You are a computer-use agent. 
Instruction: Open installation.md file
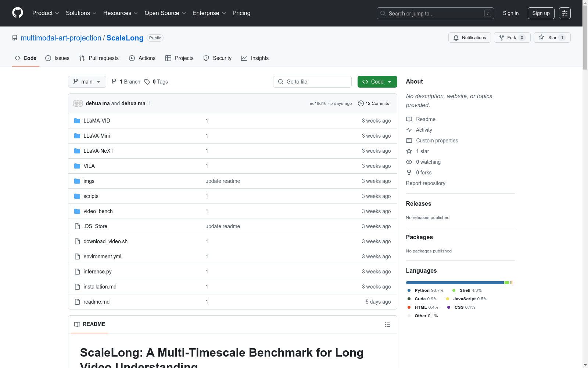tap(100, 287)
